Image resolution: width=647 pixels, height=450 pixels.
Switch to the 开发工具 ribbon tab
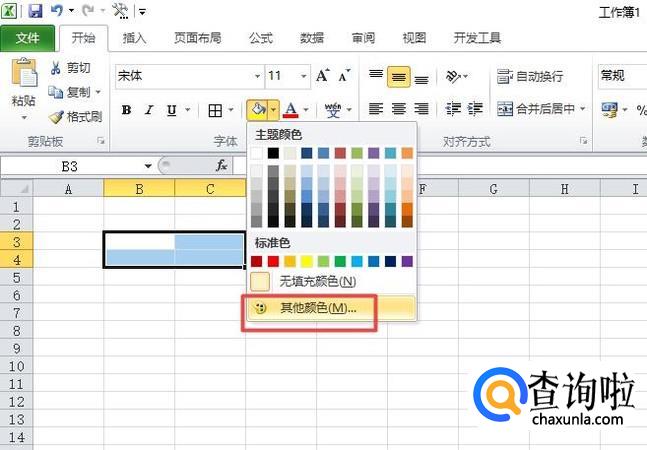pyautogui.click(x=477, y=38)
